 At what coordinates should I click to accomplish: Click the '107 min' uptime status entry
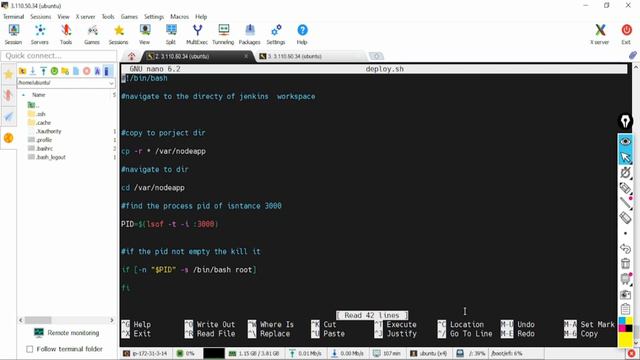387,353
